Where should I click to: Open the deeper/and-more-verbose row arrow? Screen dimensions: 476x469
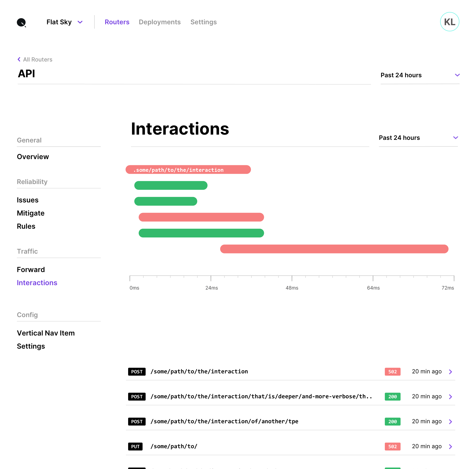450,397
